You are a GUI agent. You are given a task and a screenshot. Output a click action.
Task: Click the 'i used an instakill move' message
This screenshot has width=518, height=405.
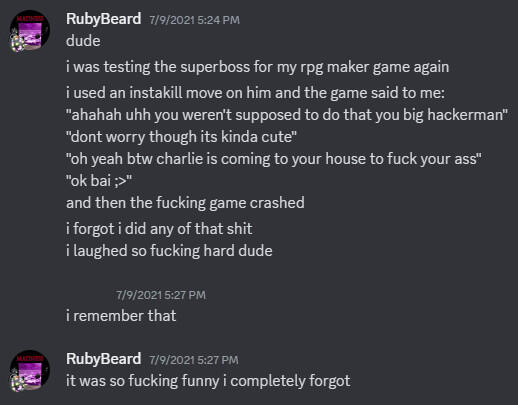(255, 93)
